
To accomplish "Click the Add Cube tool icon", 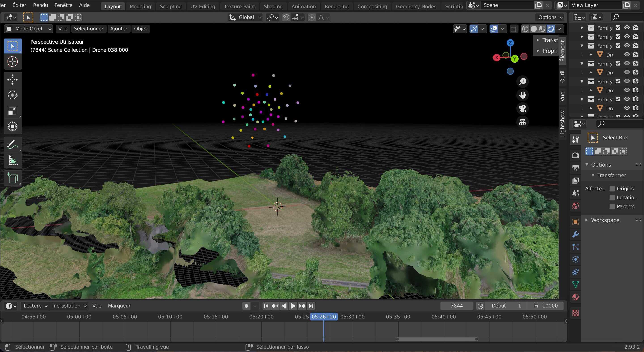I will 13,178.
